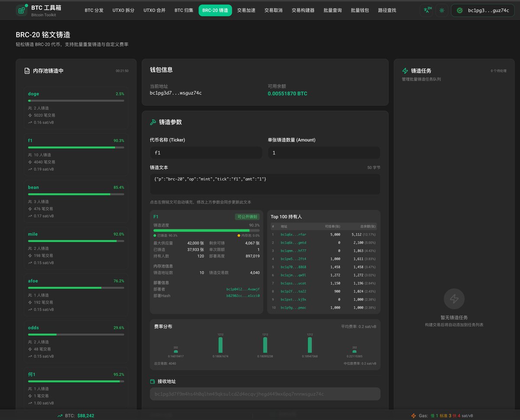Click the large lightning icon above 暂无铸造任务

point(454,299)
